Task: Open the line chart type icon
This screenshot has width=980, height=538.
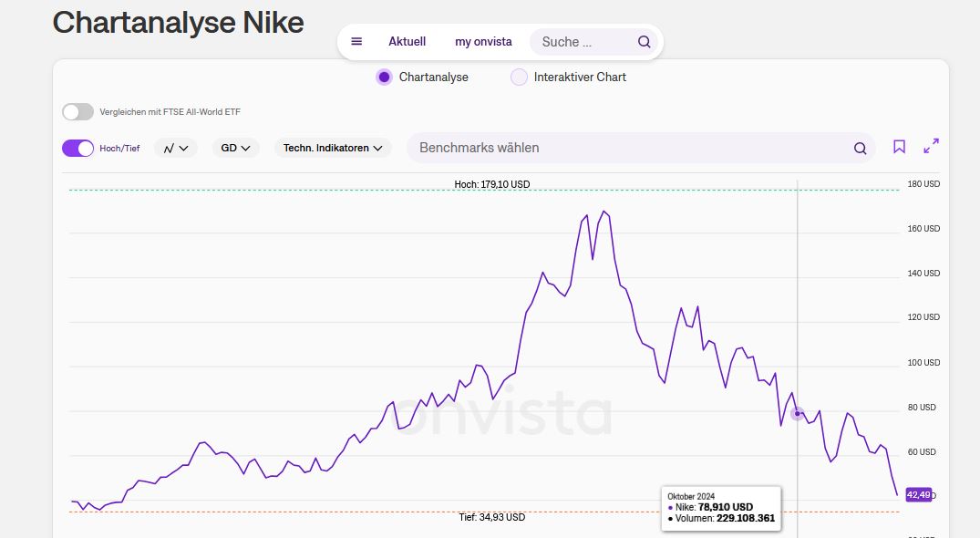Action: coord(169,147)
